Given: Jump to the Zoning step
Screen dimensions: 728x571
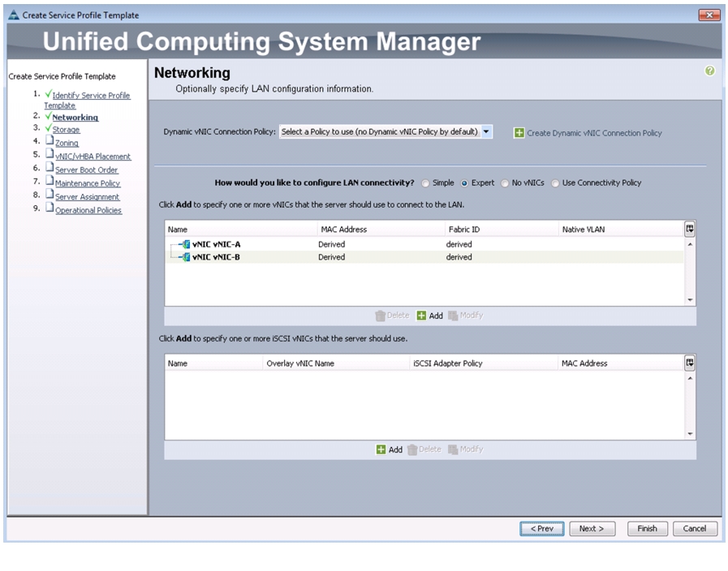Looking at the screenshot, I should [x=67, y=143].
